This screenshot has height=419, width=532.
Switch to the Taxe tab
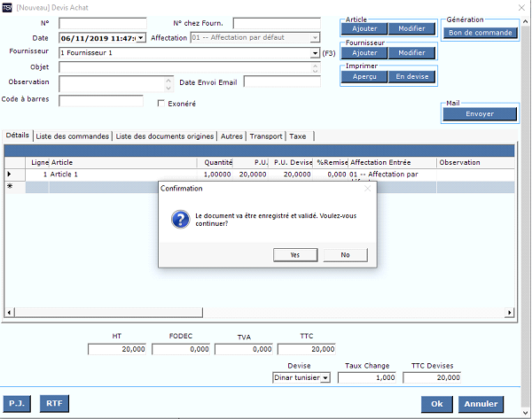coord(298,136)
